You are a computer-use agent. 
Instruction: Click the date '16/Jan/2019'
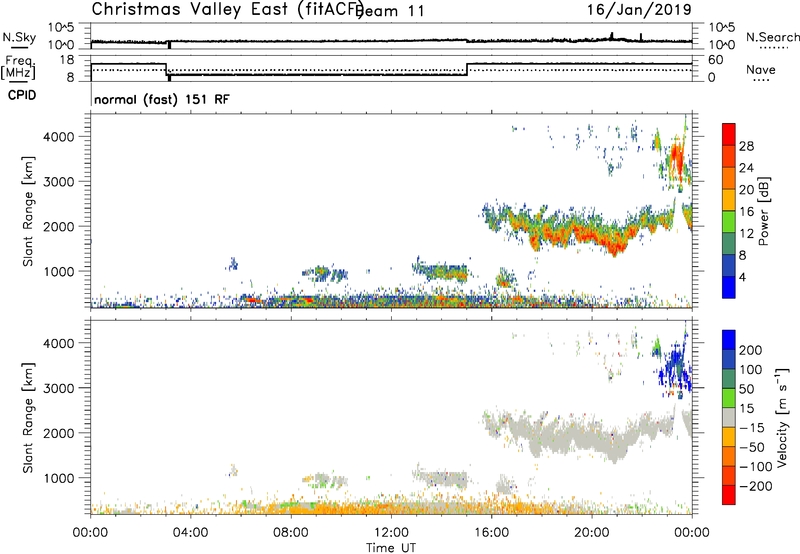[x=639, y=9]
